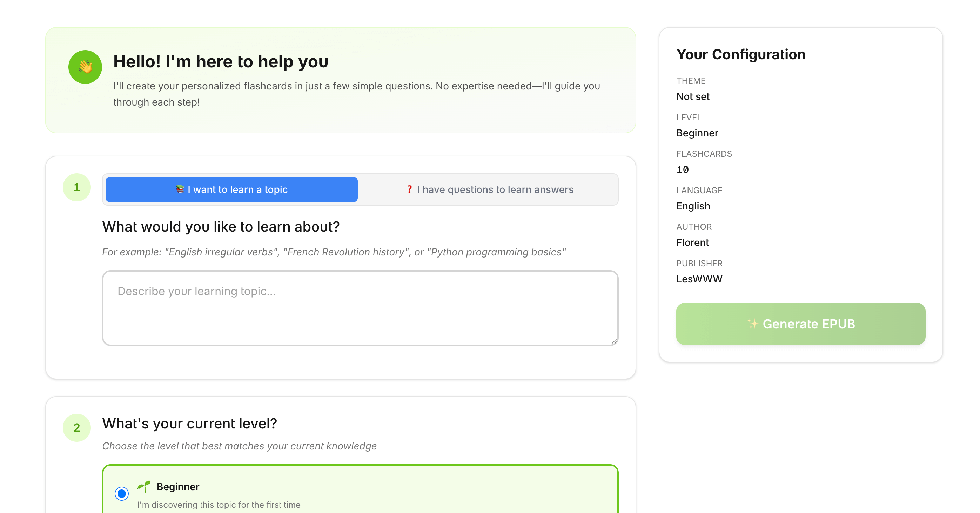Open the Your Configuration panel
Viewport: 980px width, 513px height.
741,54
